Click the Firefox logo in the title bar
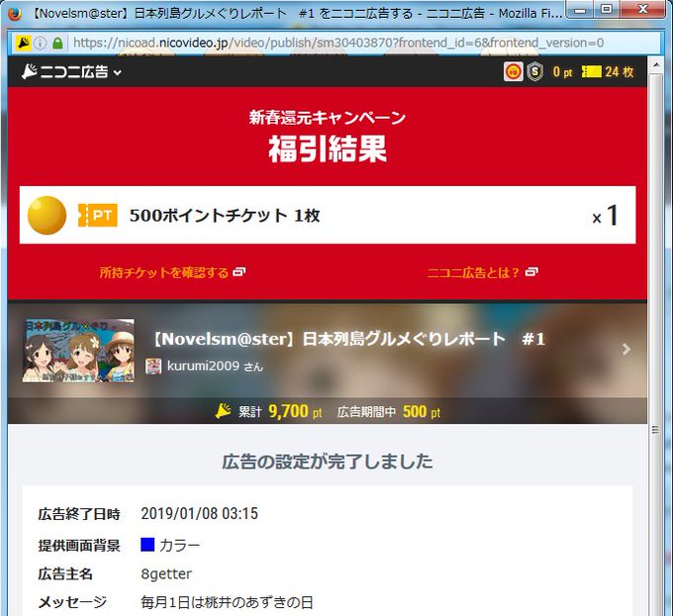This screenshot has height=616, width=673. tap(15, 14)
